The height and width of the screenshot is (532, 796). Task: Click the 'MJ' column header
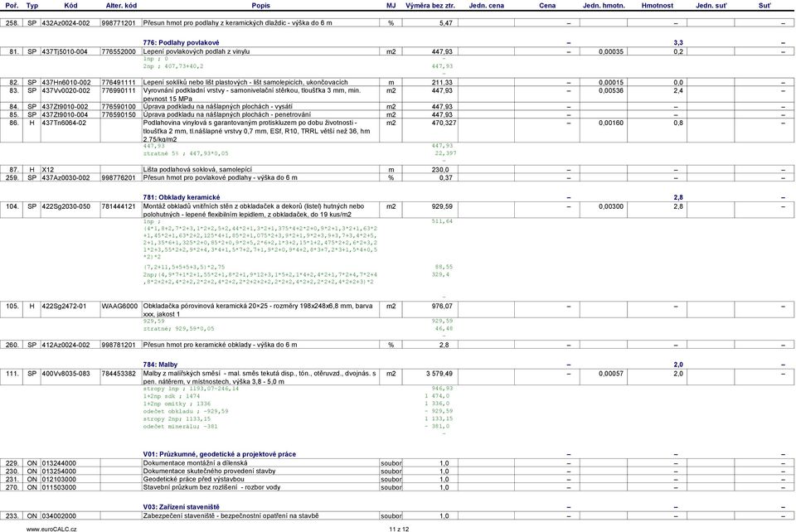pyautogui.click(x=391, y=6)
